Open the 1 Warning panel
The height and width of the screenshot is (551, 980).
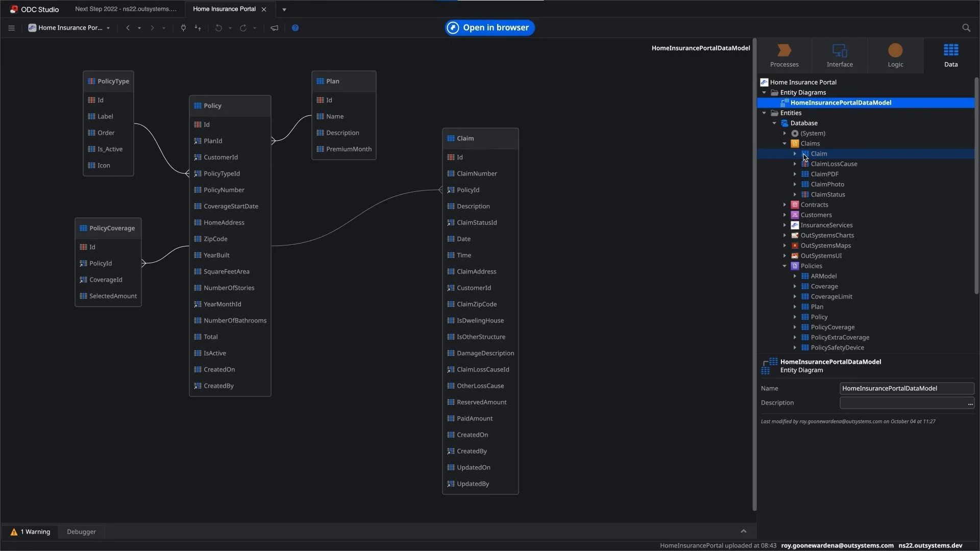click(31, 532)
